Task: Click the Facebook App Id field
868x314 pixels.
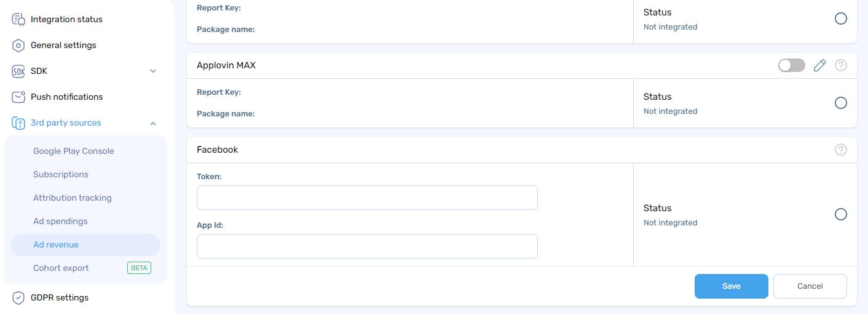Action: point(367,246)
